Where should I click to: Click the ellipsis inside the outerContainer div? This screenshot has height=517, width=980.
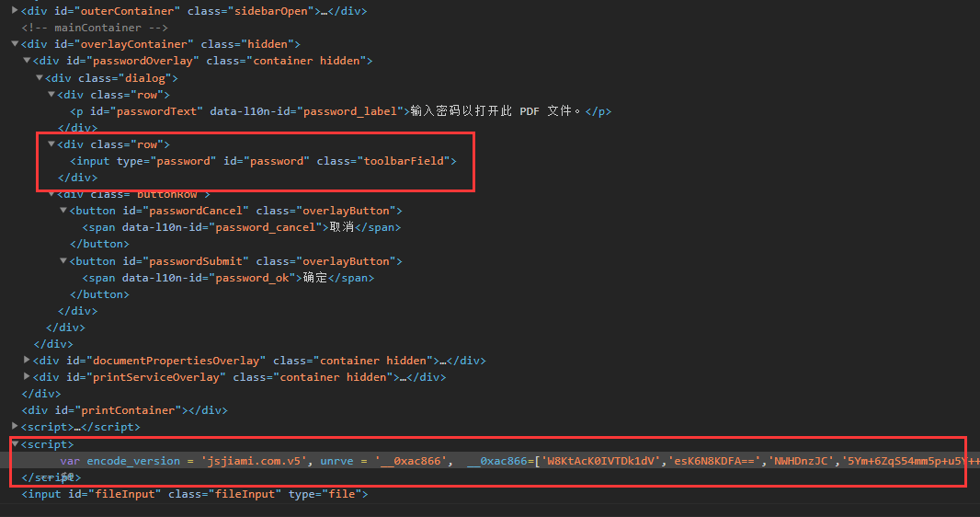point(324,11)
